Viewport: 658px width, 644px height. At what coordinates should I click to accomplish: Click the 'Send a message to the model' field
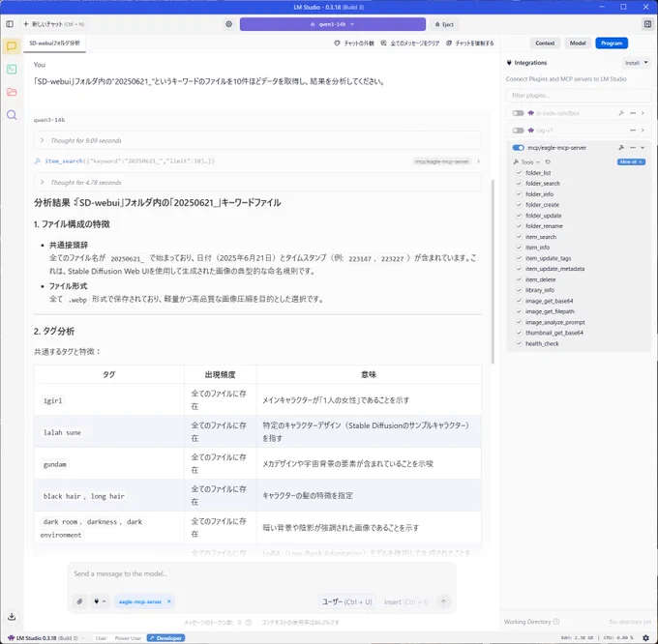(x=261, y=573)
